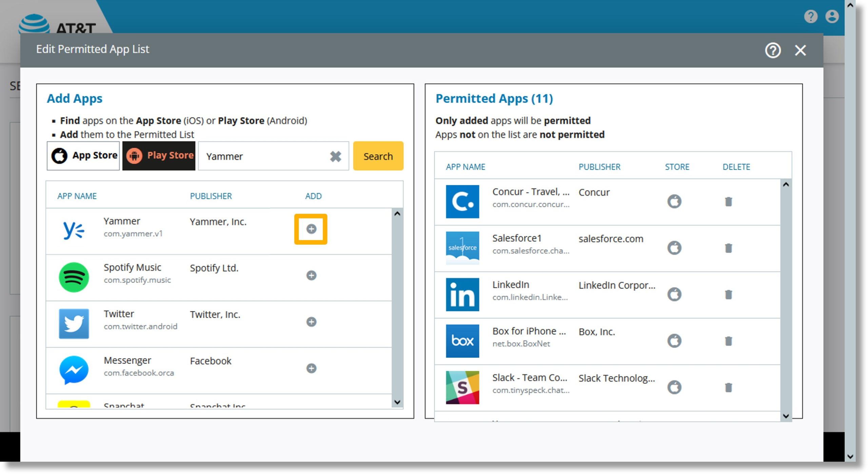Select the com.twitter.android package text
Screen dimensions: 868x474
click(140, 326)
